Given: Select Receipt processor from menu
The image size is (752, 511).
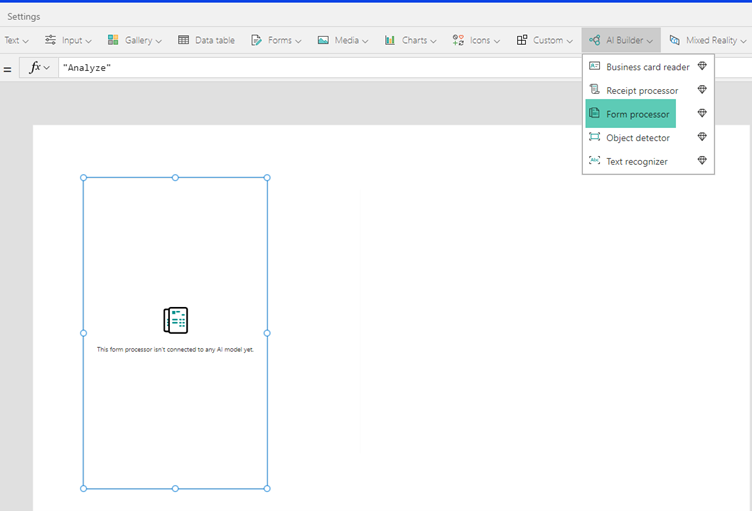Looking at the screenshot, I should coord(648,90).
